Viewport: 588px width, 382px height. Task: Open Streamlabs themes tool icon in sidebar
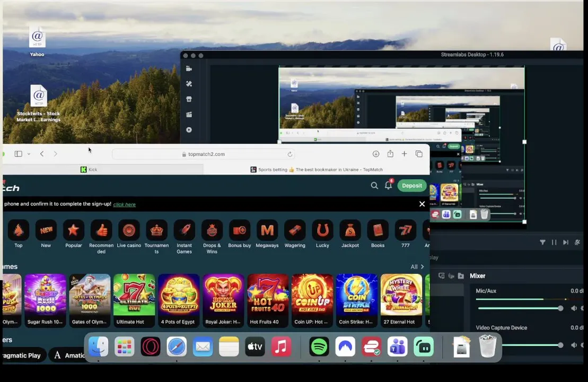click(189, 84)
